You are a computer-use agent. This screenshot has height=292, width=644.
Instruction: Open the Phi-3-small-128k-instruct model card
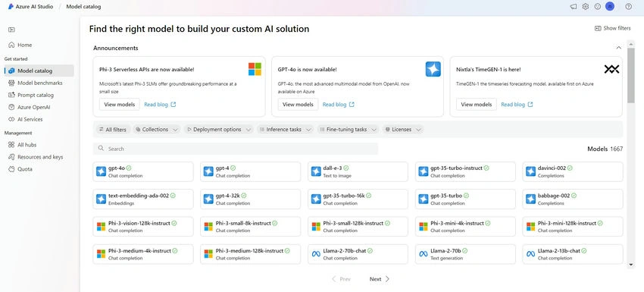coord(358,227)
